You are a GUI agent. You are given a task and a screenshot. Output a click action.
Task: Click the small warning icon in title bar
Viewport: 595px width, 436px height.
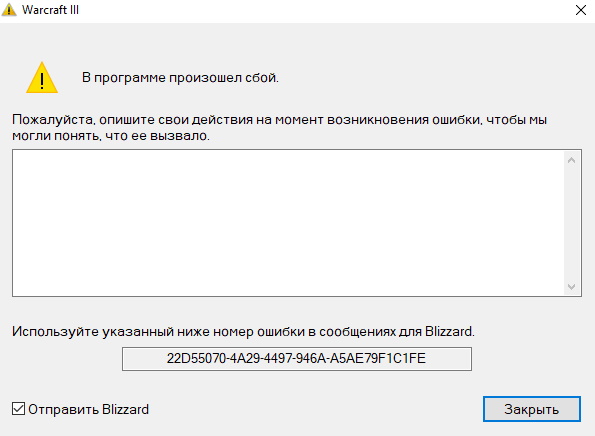coord(9,9)
